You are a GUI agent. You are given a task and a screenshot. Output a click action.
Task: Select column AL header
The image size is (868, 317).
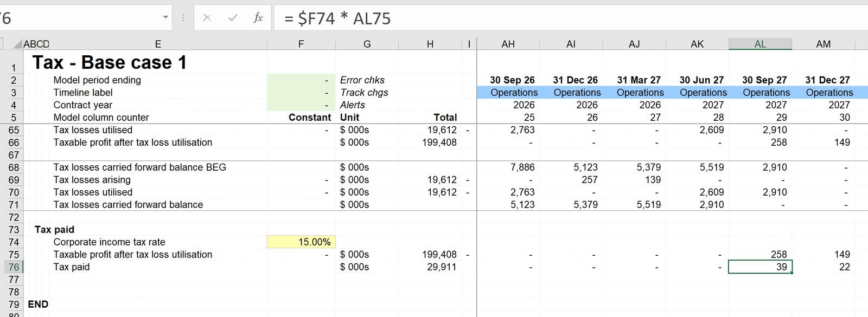(760, 44)
